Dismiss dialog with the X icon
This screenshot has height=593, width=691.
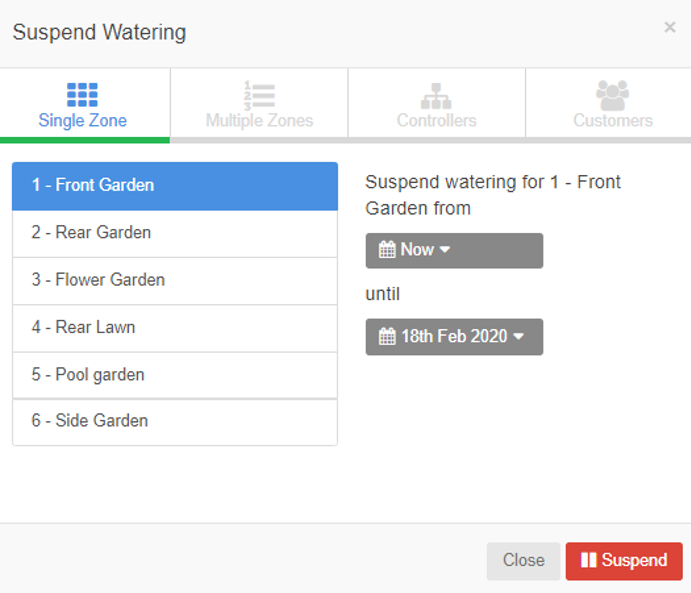(670, 27)
